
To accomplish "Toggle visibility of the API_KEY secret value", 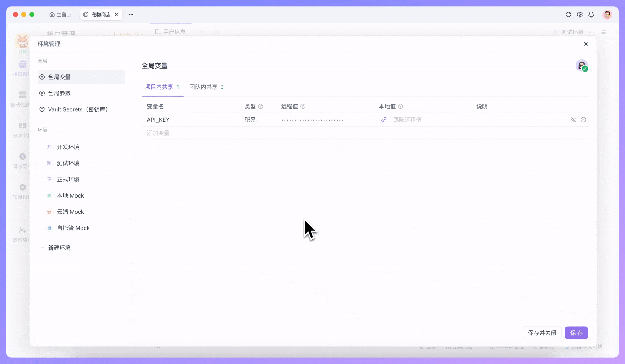I will pyautogui.click(x=574, y=120).
